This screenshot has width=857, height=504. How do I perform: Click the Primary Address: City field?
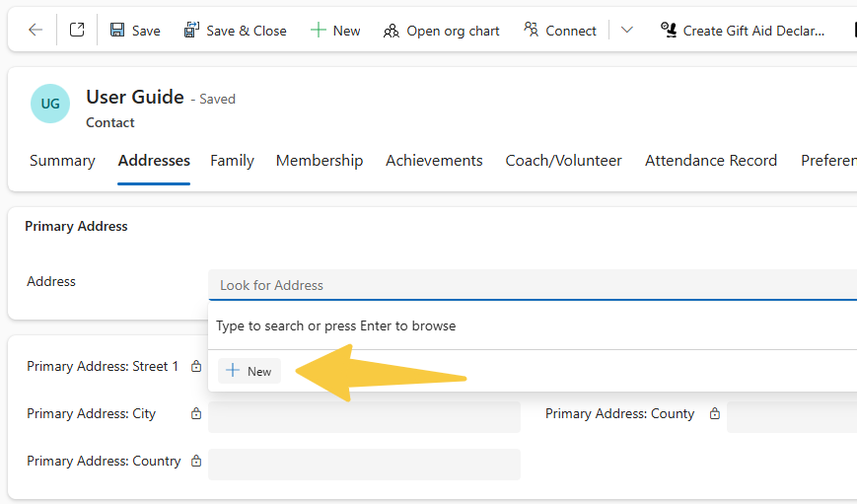[x=364, y=416]
